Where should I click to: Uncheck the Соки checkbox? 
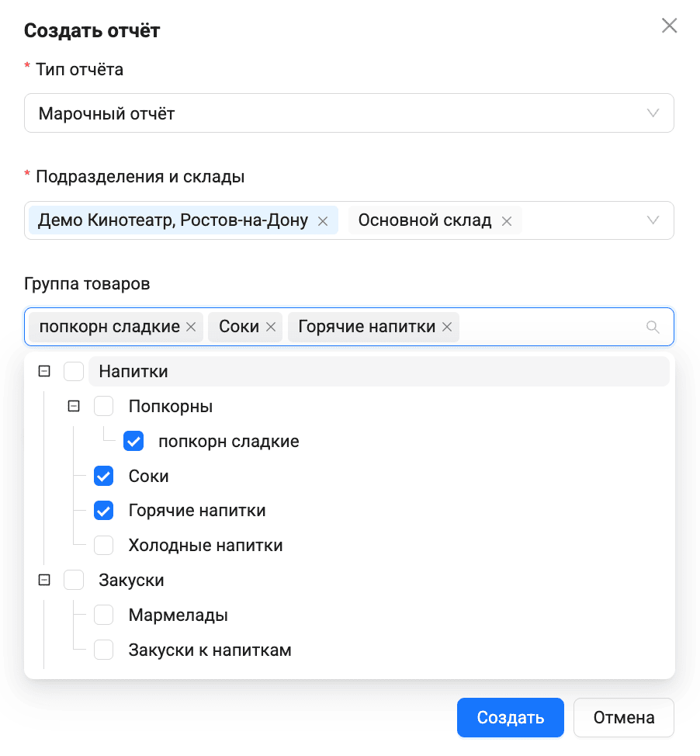point(103,476)
